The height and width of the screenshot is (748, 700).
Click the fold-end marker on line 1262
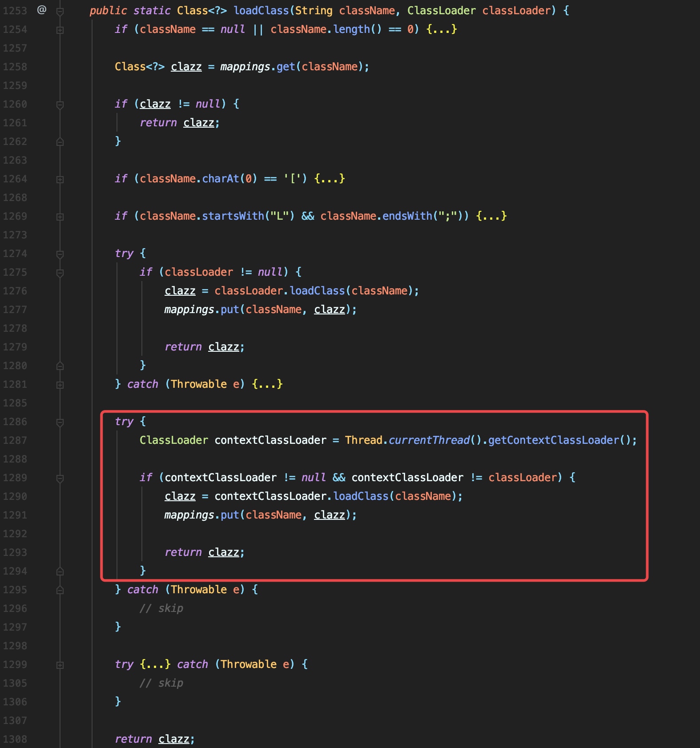[x=60, y=142]
